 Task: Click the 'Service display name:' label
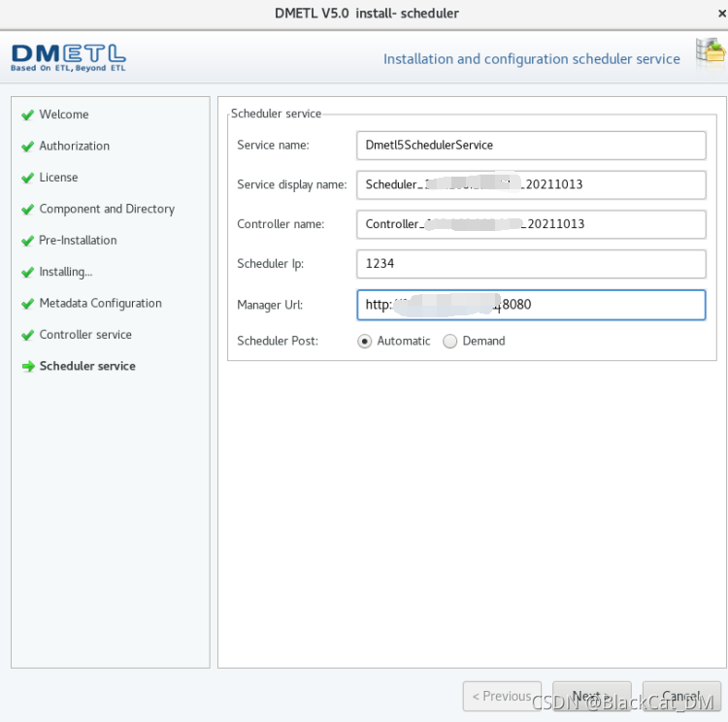click(292, 184)
